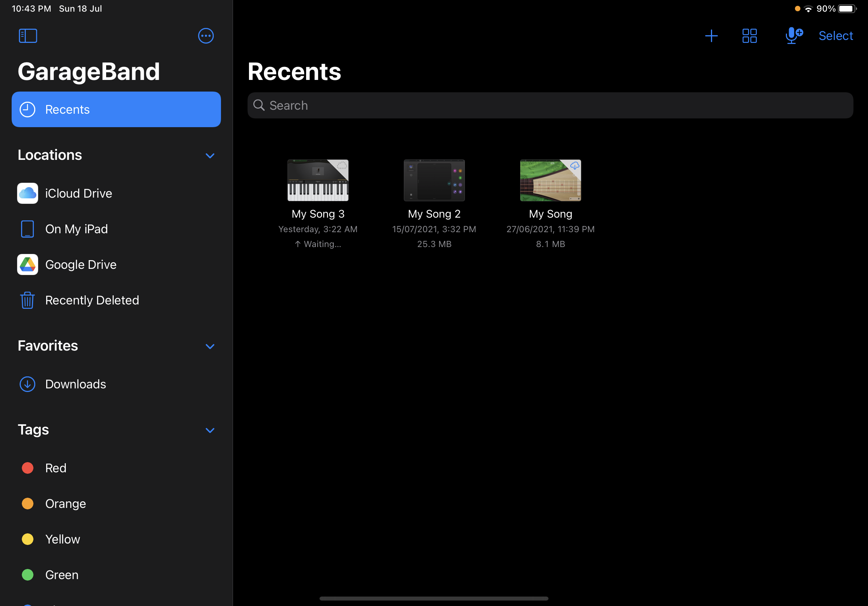Collapse the Favorites section chevron
The image size is (868, 606).
(210, 347)
